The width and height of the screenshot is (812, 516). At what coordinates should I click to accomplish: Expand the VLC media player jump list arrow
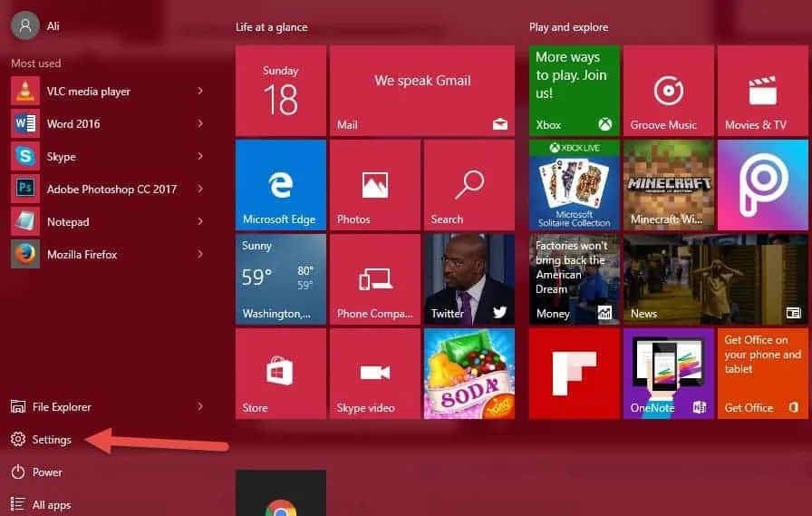(x=200, y=91)
